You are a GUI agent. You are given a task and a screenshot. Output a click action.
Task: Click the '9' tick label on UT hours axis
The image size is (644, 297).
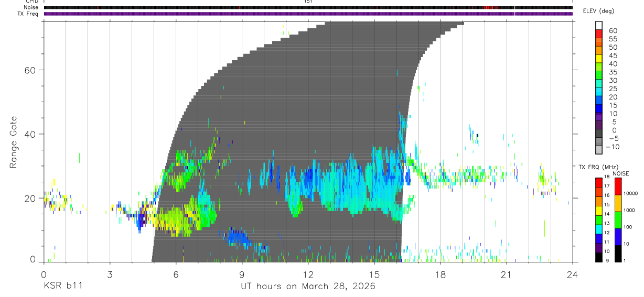(242, 274)
